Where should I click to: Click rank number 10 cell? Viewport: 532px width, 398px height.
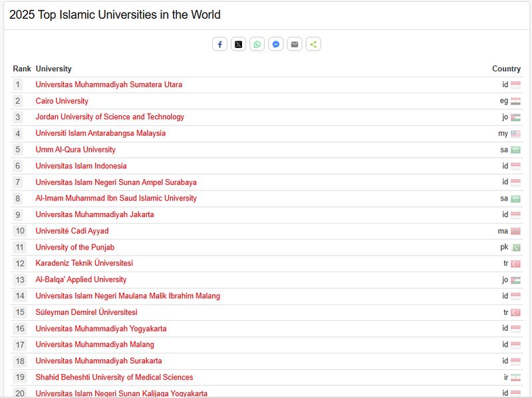(x=20, y=231)
